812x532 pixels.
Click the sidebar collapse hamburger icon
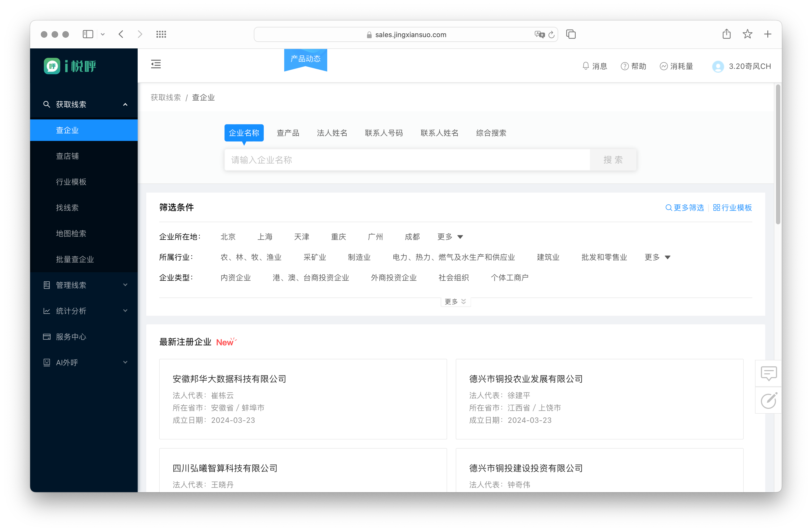156,64
